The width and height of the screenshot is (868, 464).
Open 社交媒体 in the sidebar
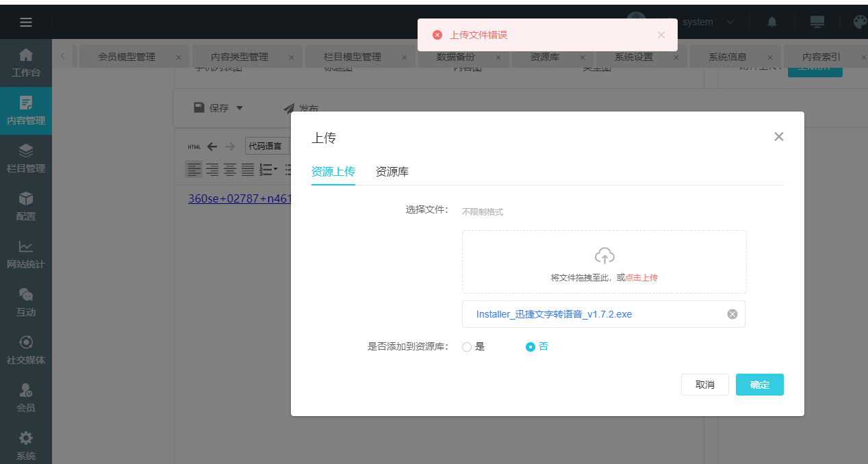click(26, 350)
